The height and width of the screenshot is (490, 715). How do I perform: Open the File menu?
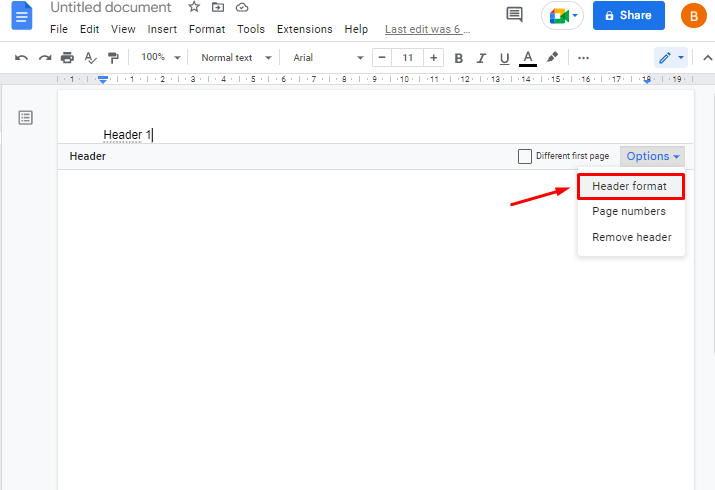coord(59,29)
